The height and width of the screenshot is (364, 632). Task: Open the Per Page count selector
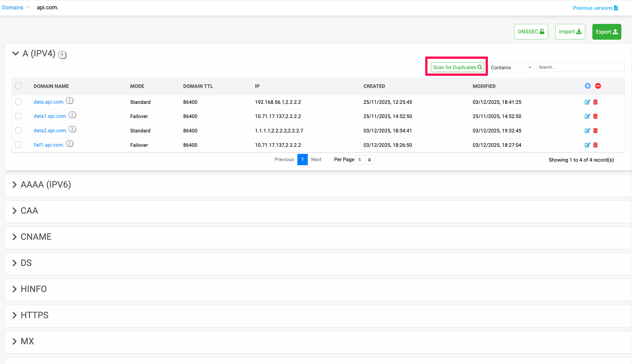tap(365, 160)
